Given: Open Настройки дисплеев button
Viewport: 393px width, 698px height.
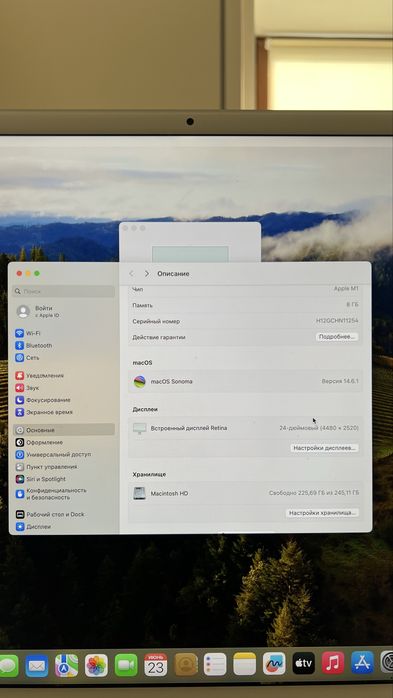Looking at the screenshot, I should pos(324,448).
